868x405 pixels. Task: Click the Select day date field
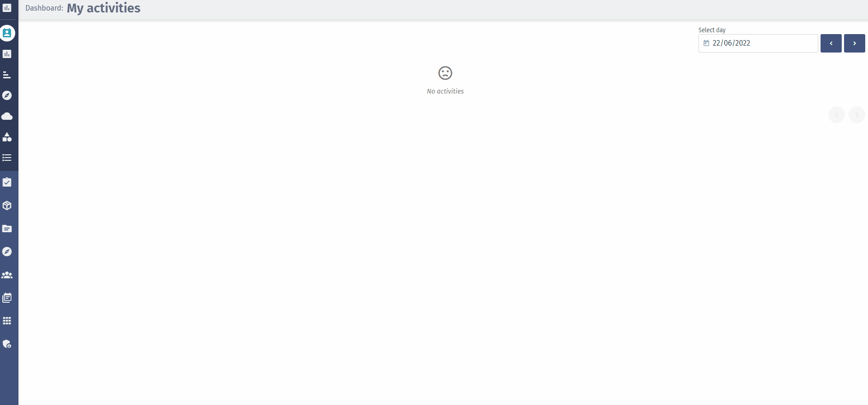coord(758,43)
